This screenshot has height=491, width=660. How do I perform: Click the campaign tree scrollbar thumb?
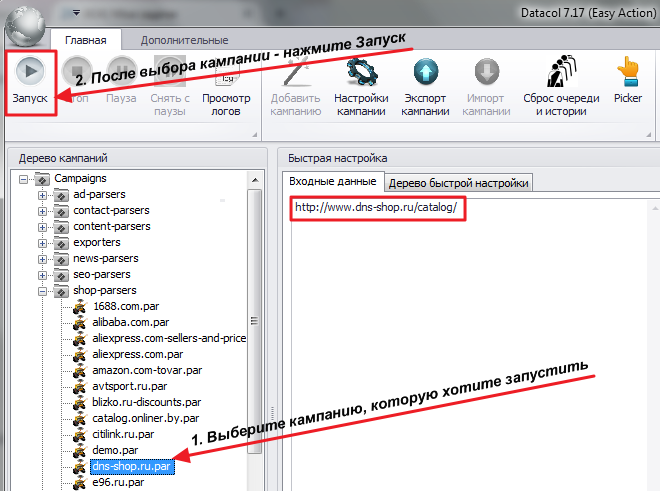tap(254, 321)
